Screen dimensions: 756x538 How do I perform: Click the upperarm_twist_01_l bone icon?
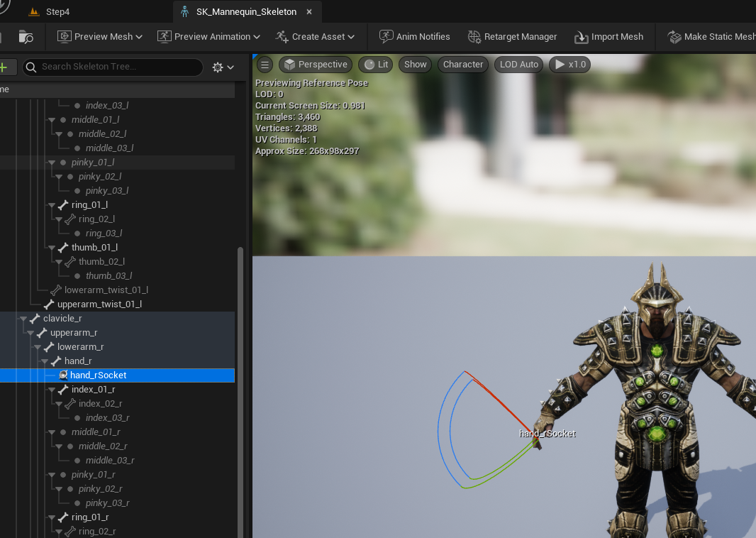[x=49, y=304]
